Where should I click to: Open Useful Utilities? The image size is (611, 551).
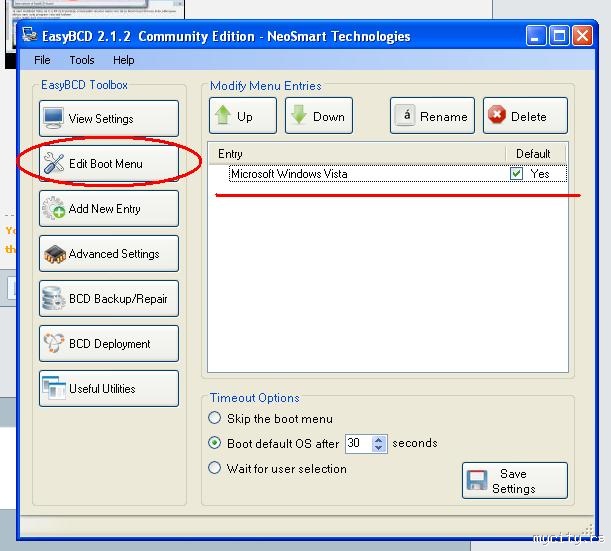click(x=109, y=389)
